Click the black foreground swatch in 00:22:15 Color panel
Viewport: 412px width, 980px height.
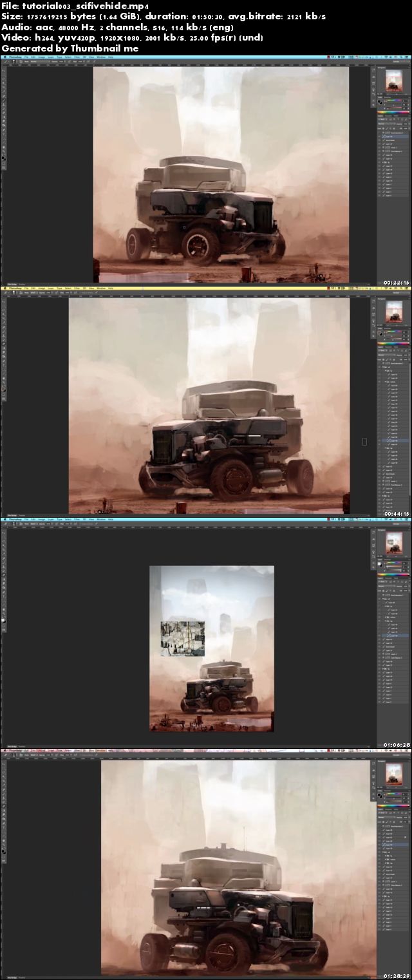pyautogui.click(x=379, y=101)
